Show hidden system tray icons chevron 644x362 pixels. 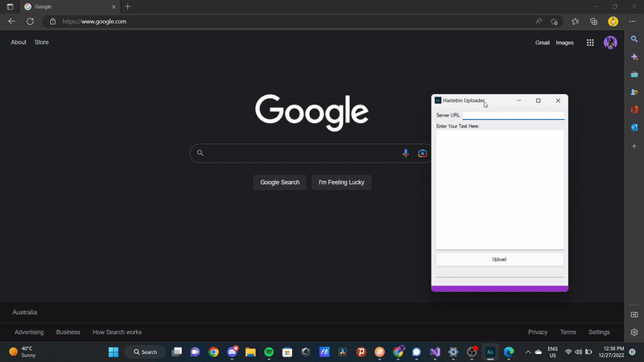coord(528,352)
